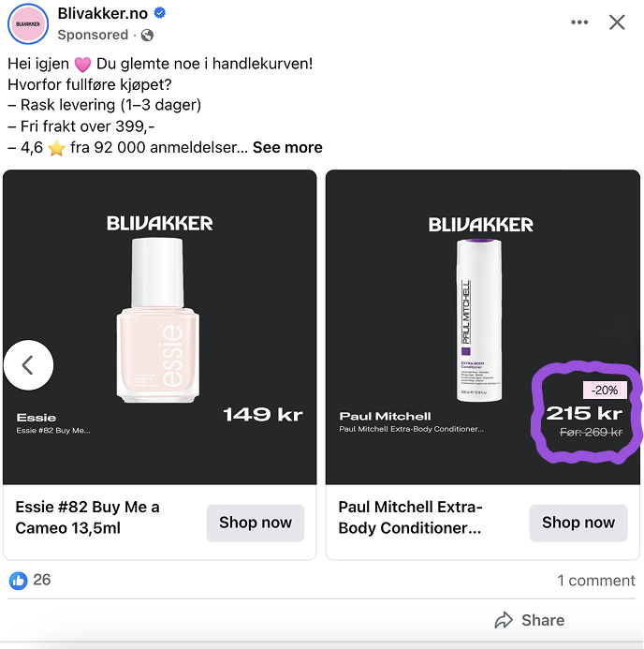Click Shop now for Essie polish
Screen dimensions: 644x649
(x=256, y=523)
